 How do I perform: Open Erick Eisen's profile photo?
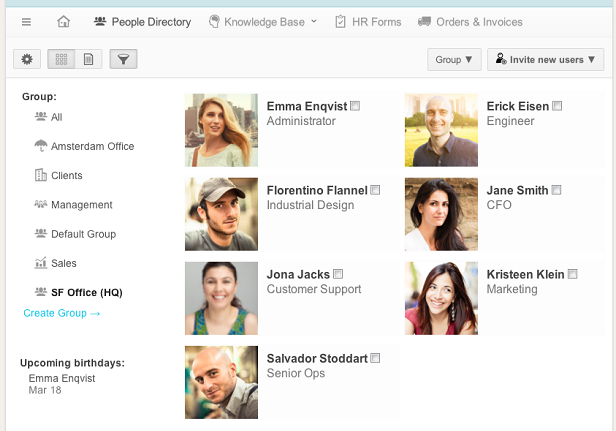click(442, 130)
